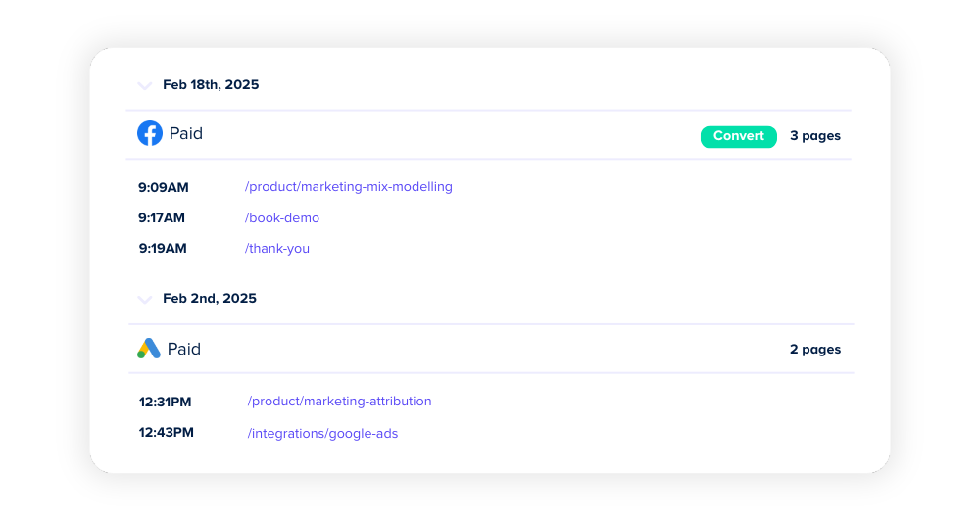Select the Feb 18th, 2025 date header
The width and height of the screenshot is (980, 521).
(211, 85)
